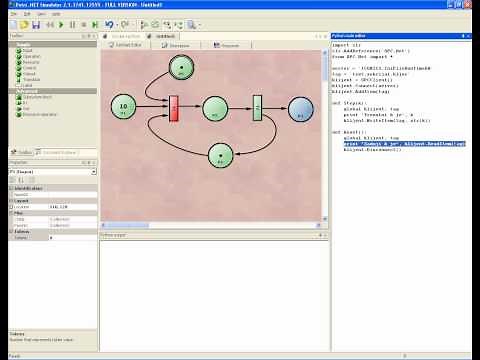Click the blue undo arrow icon
Viewport: 480px width, 360px height.
point(109,25)
